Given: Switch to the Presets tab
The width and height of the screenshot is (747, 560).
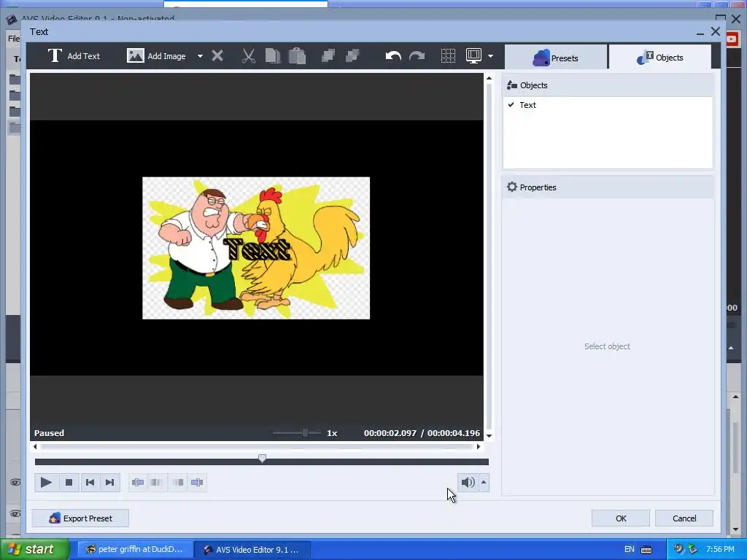Looking at the screenshot, I should [x=556, y=58].
